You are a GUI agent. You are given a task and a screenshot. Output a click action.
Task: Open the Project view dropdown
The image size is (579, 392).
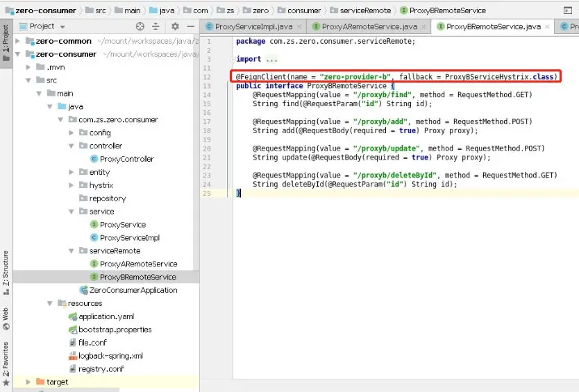(x=62, y=27)
